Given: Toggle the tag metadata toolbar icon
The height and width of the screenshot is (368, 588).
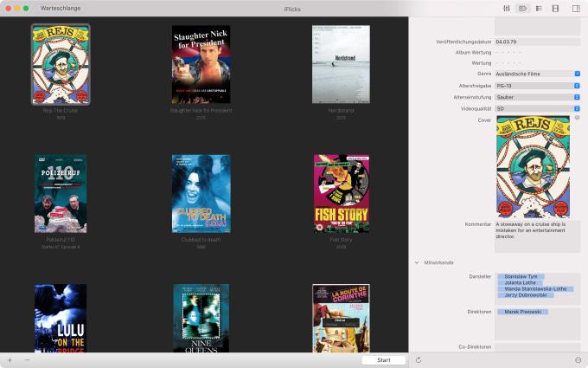Looking at the screenshot, I should (x=523, y=9).
